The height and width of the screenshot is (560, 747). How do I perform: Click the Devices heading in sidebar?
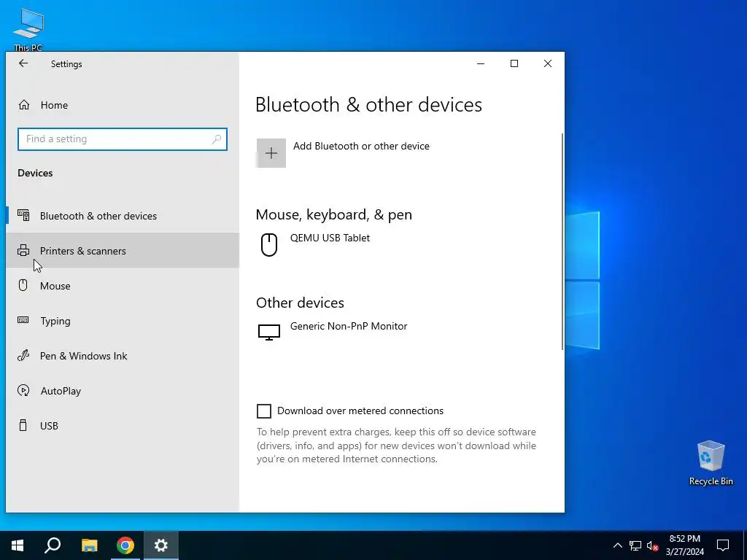35,173
